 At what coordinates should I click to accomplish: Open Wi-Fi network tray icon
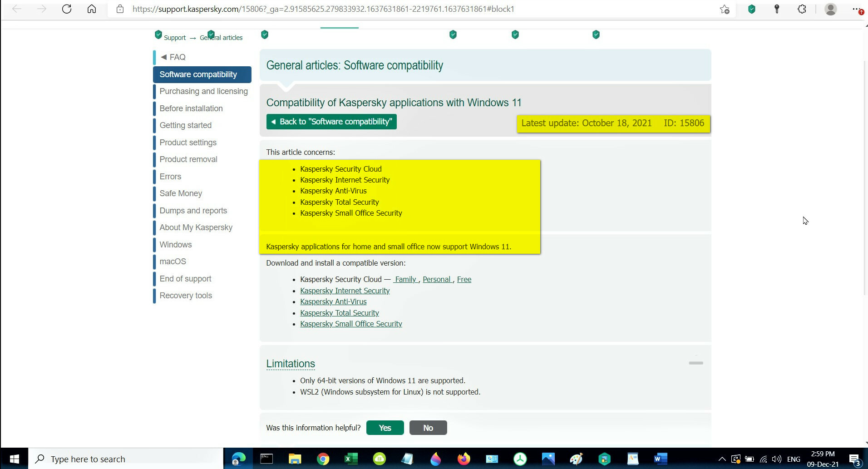(x=764, y=459)
